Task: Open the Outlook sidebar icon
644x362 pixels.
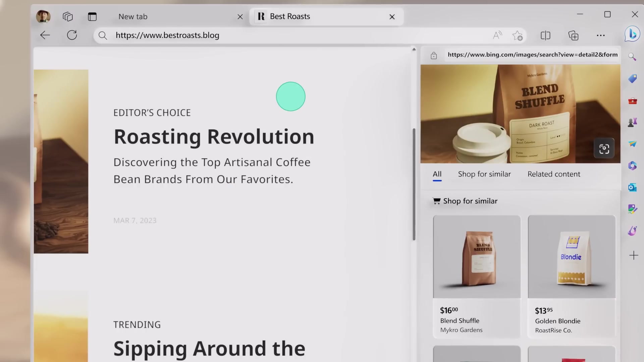Action: tap(633, 187)
